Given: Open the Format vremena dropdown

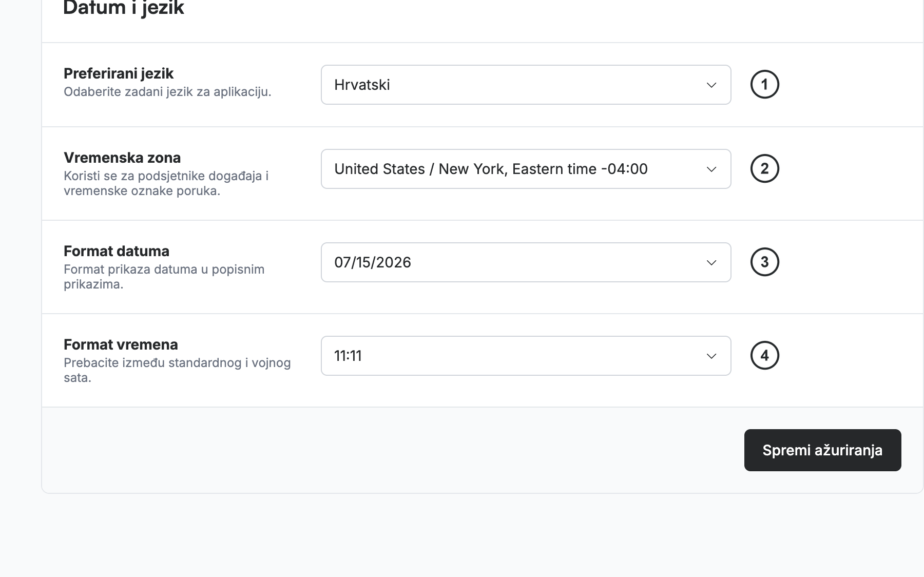Looking at the screenshot, I should pyautogui.click(x=526, y=356).
